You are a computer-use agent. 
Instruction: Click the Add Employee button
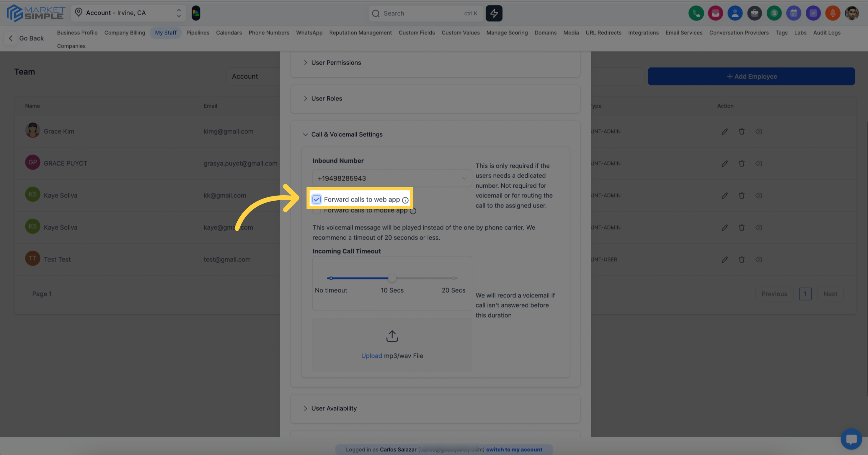tap(751, 77)
